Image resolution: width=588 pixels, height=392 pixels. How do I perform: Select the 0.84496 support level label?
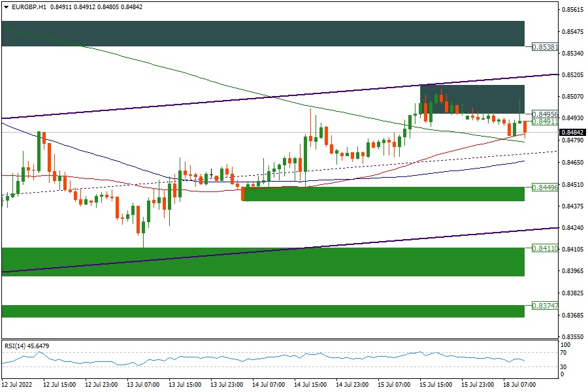click(x=544, y=187)
